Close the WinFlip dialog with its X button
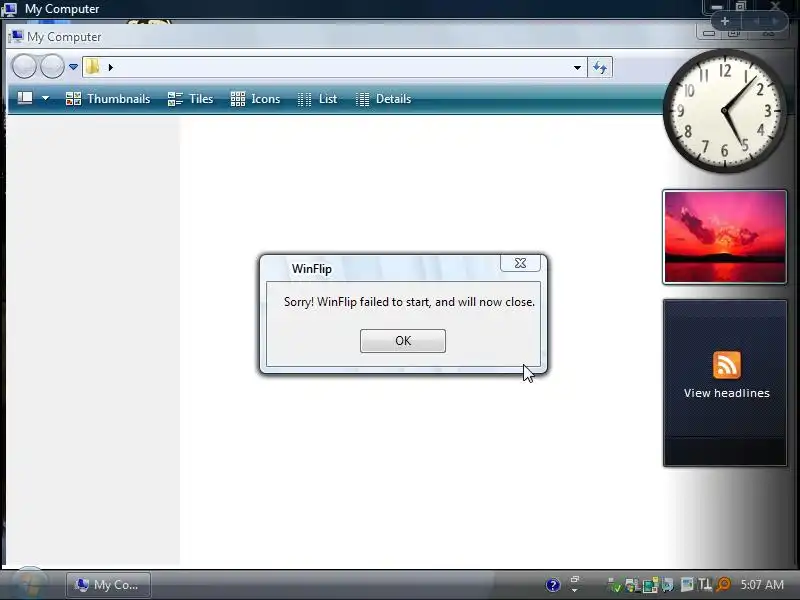Screen dimensions: 800x600 point(520,263)
